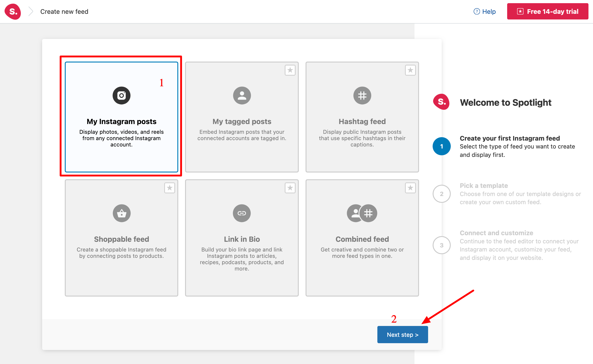Click the description 'Get creative and combine two or'
593x364 pixels.
(362, 250)
